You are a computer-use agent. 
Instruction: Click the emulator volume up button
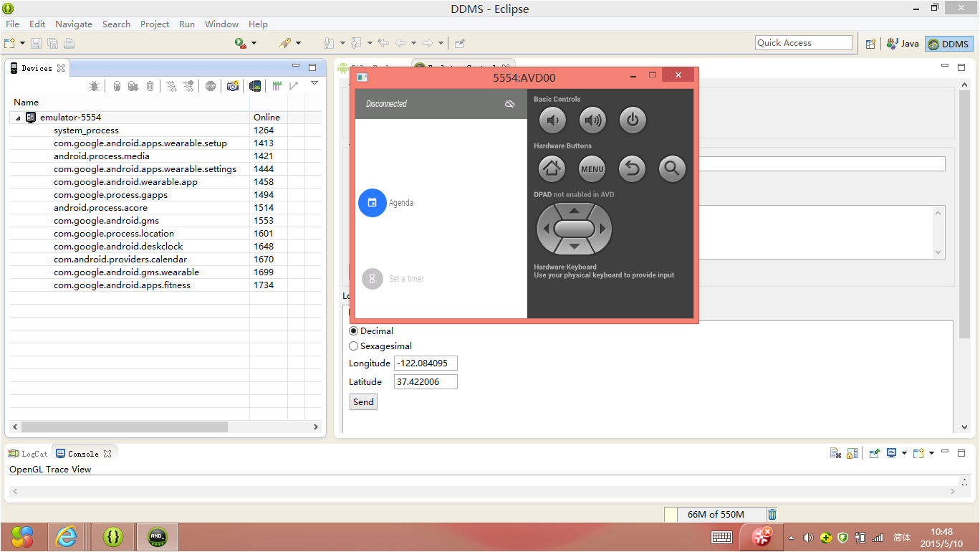tap(592, 120)
